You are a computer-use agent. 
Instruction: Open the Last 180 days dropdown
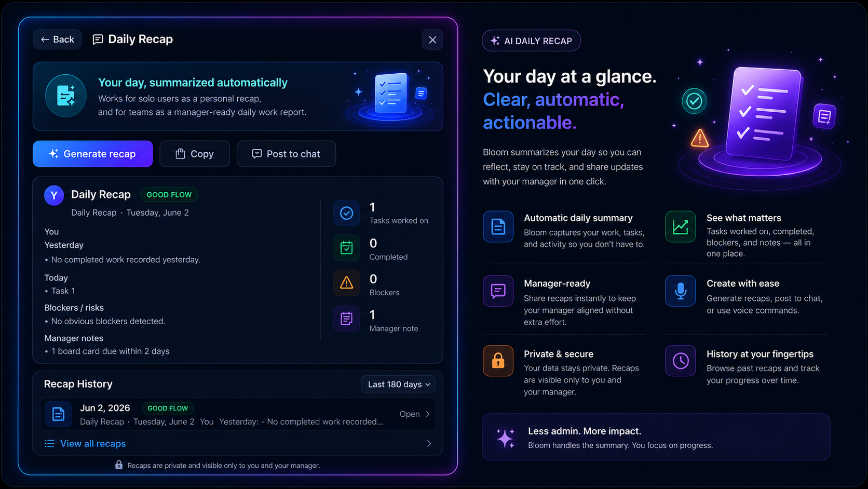click(398, 385)
